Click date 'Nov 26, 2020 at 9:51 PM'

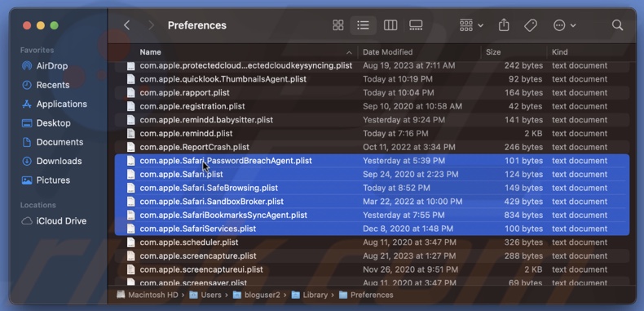pyautogui.click(x=410, y=269)
